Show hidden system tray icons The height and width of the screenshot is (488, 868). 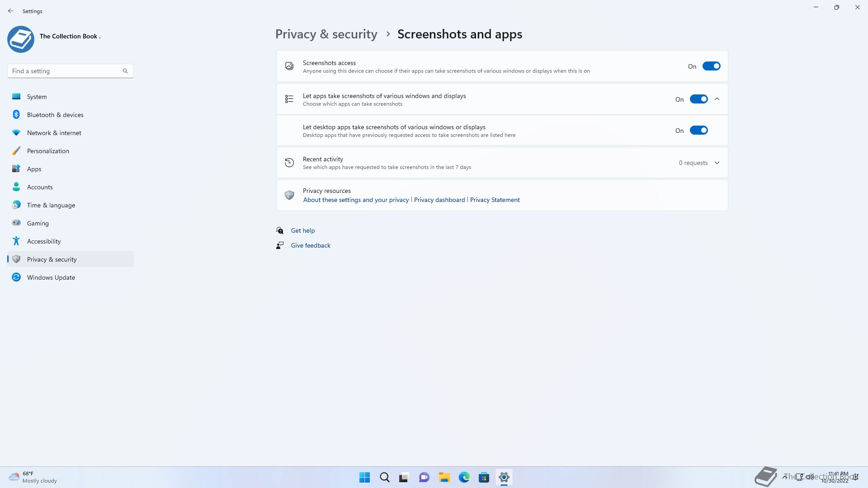pos(785,477)
